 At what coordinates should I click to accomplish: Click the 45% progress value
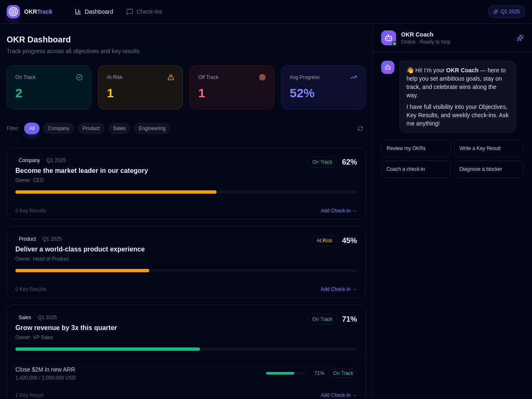(350, 241)
